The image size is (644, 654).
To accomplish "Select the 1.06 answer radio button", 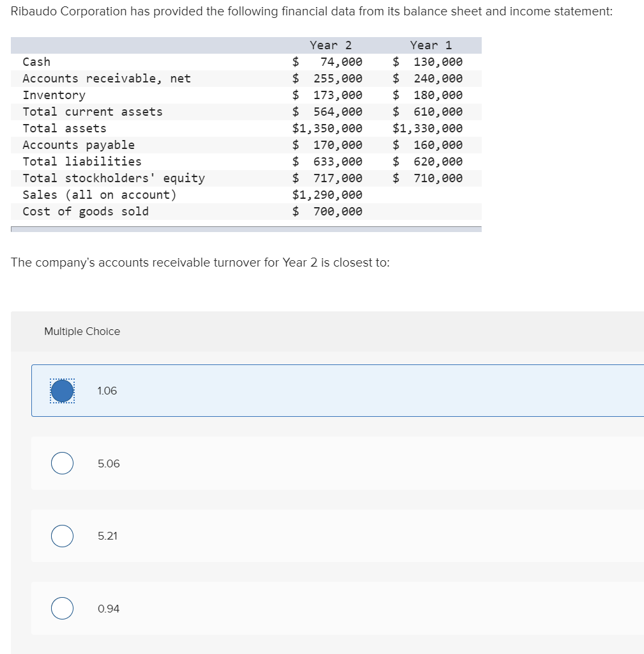I will [x=62, y=391].
